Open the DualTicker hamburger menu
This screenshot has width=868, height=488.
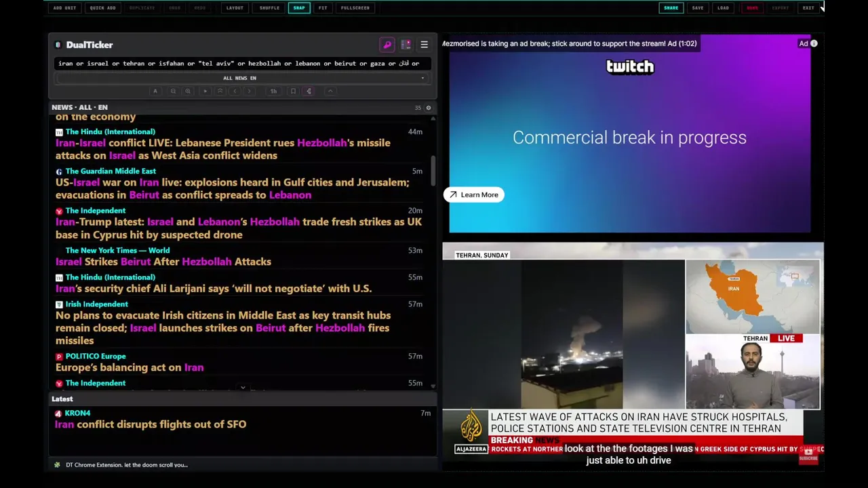tap(424, 45)
